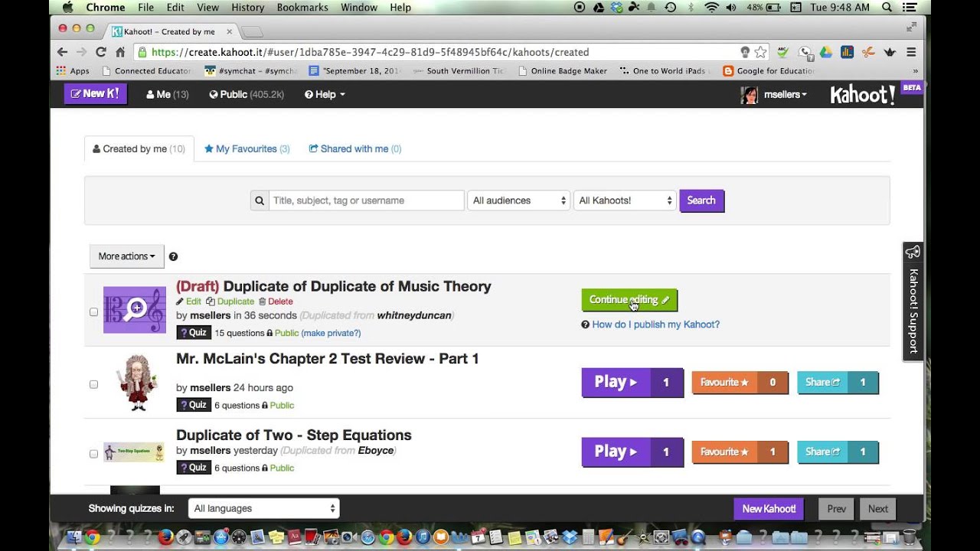Favourite the Duplicate of Two - Step Equations quiz
The image size is (980, 551).
740,452
